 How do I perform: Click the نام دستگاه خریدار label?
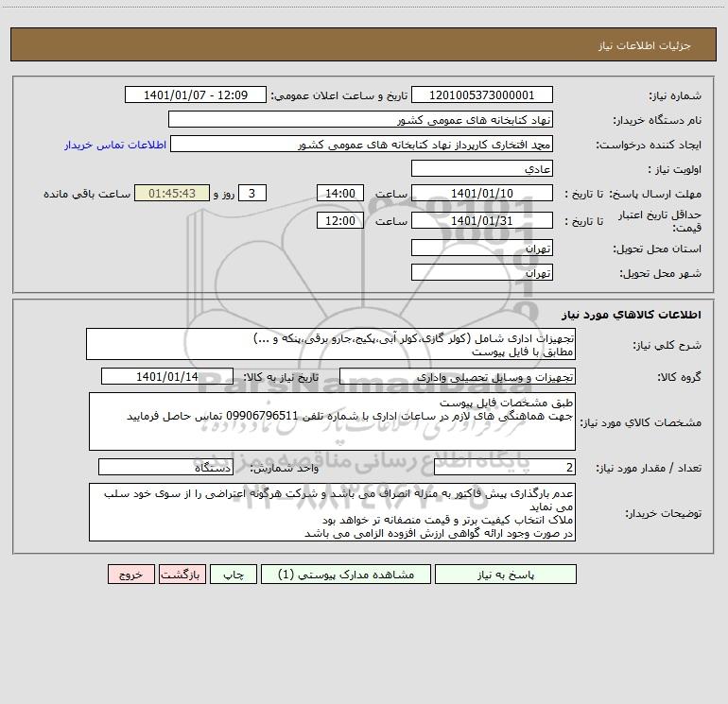point(657,121)
